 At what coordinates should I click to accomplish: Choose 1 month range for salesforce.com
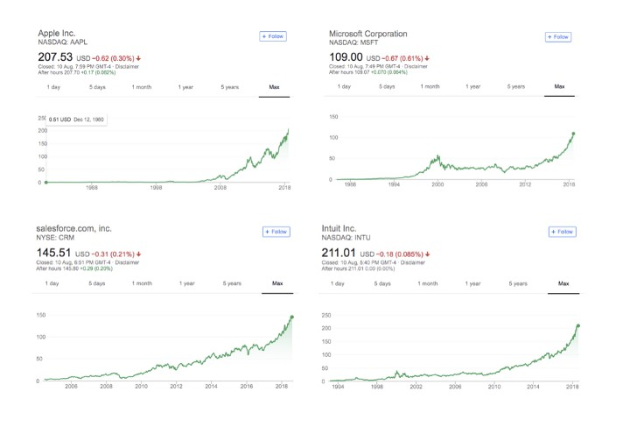(x=142, y=284)
